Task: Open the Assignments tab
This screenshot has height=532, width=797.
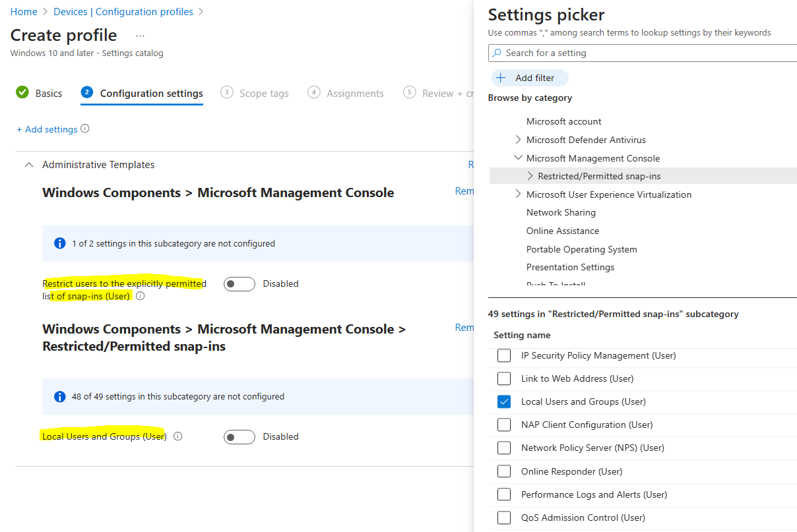Action: tap(346, 93)
